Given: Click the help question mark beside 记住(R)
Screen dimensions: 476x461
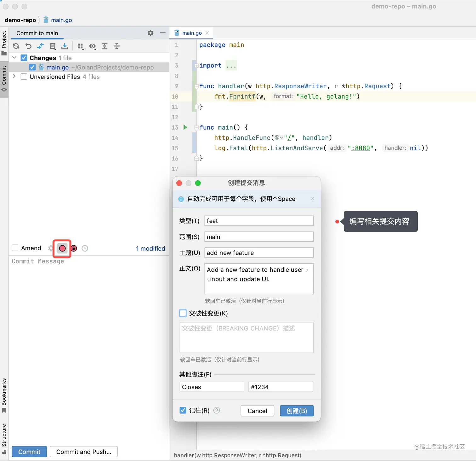Looking at the screenshot, I should (217, 410).
